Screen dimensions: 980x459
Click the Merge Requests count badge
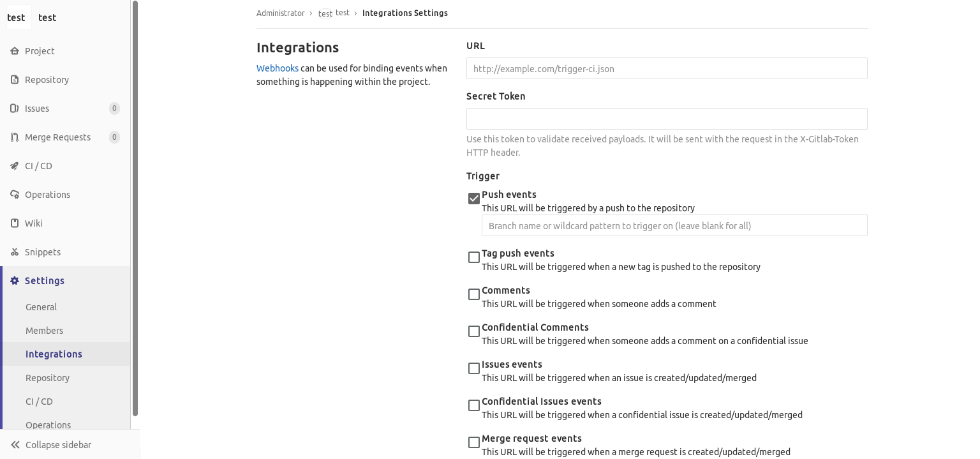tap(115, 137)
